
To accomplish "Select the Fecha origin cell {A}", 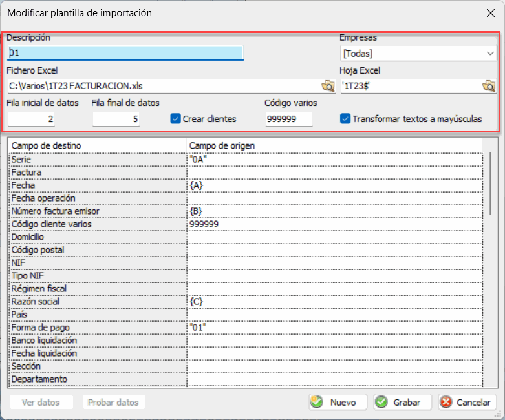I will click(x=335, y=185).
